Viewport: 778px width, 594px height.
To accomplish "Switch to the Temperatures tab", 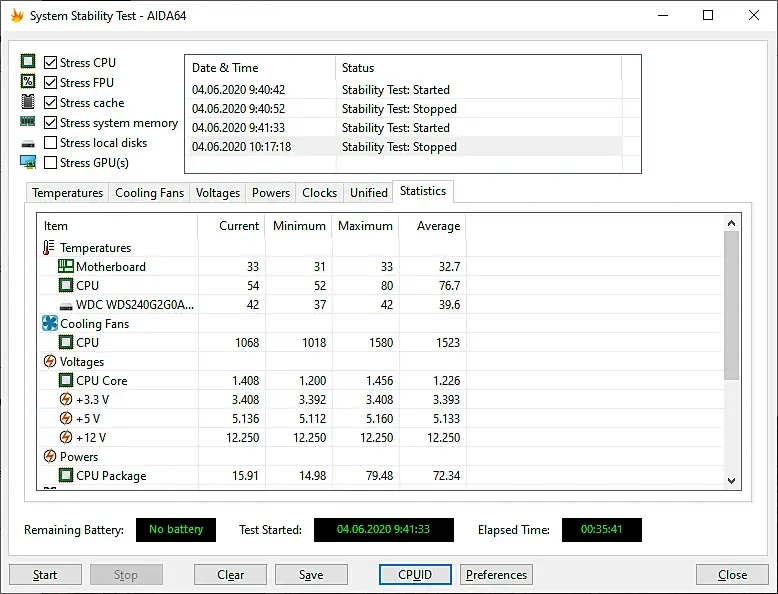I will pyautogui.click(x=67, y=193).
